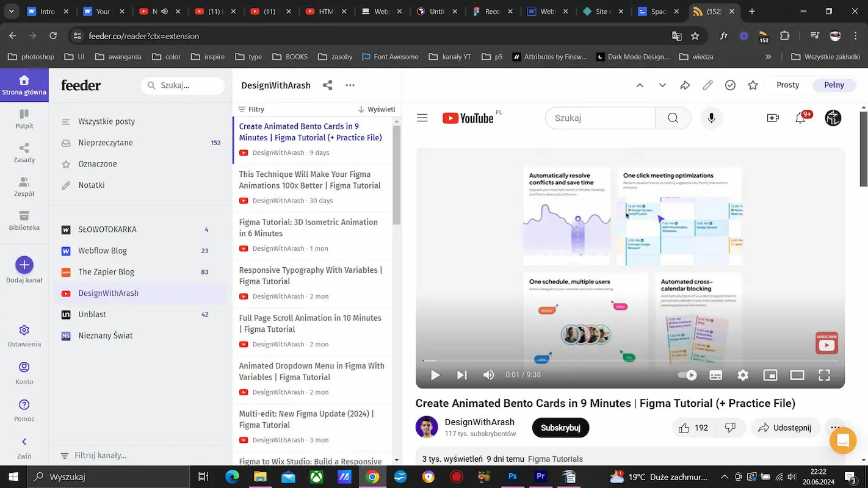Open the Filtry dropdown in post list
This screenshot has height=488, width=868.
pos(251,109)
